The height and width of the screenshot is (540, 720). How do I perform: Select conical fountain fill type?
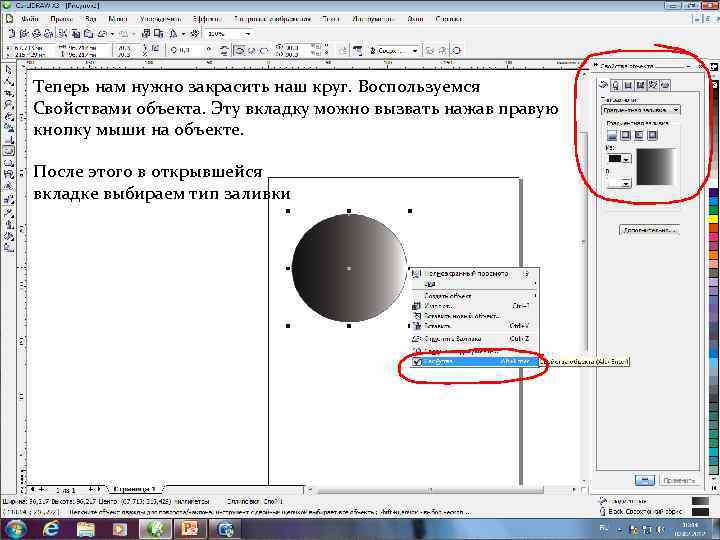coord(639,135)
